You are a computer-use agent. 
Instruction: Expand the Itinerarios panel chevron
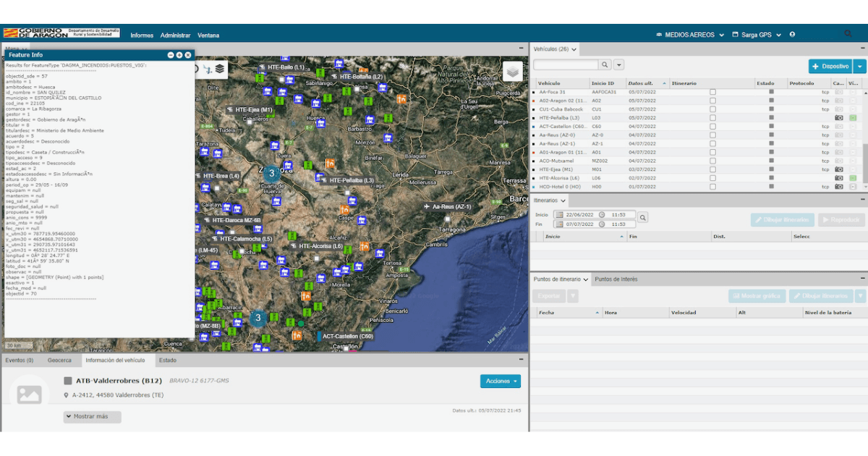click(562, 200)
